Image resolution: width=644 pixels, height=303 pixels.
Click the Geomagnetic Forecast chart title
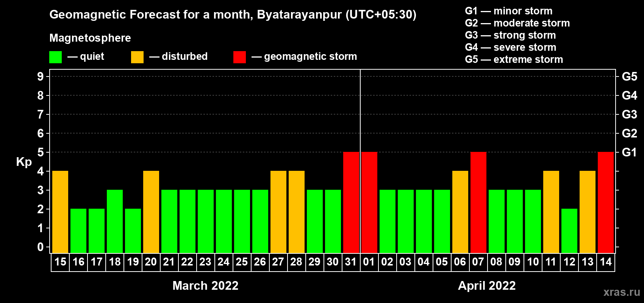233,15
